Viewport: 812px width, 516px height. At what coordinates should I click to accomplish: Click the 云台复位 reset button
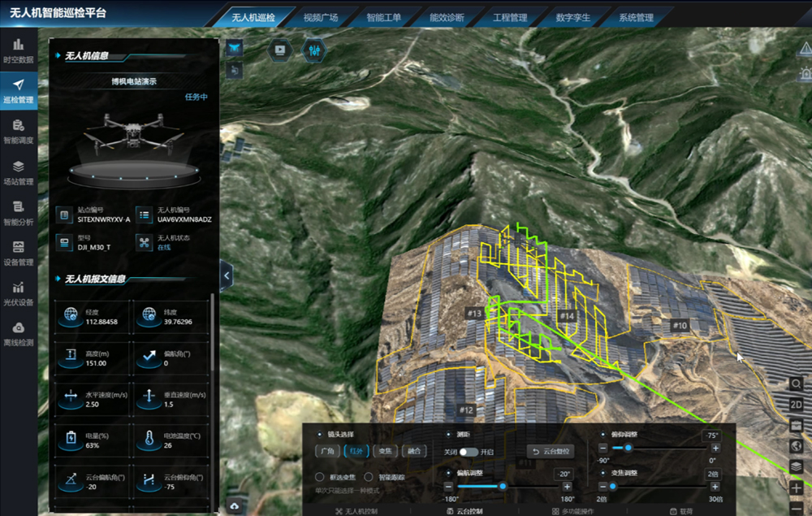click(553, 451)
